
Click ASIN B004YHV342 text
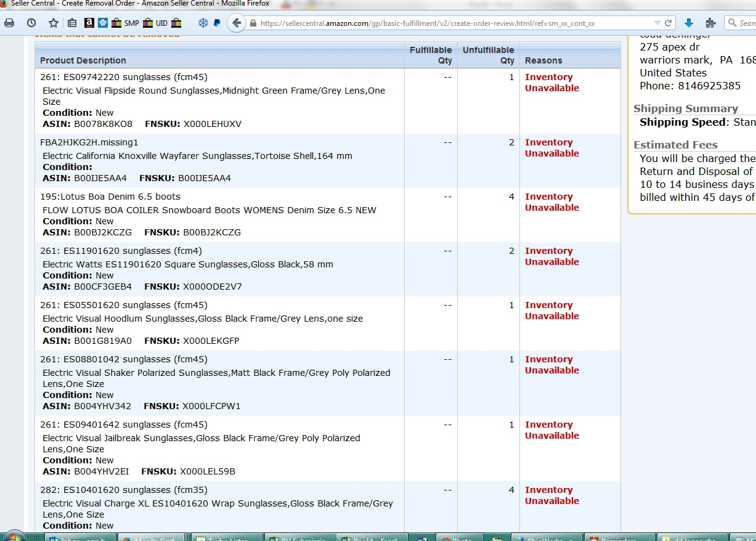tap(102, 406)
